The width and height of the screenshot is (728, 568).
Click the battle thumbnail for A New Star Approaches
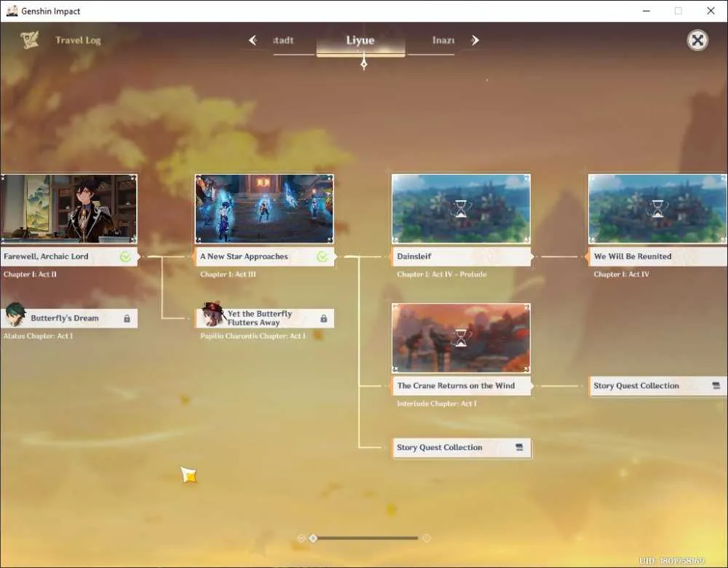pos(264,209)
